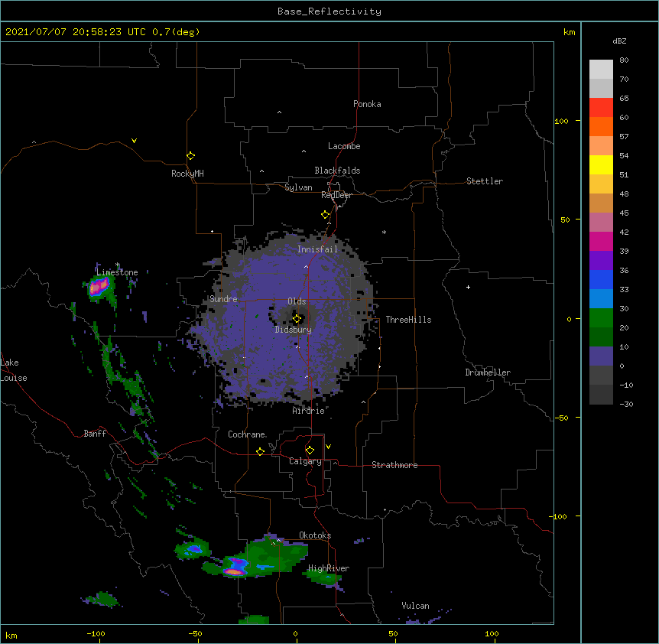Click the HighRiver label

coord(329,568)
